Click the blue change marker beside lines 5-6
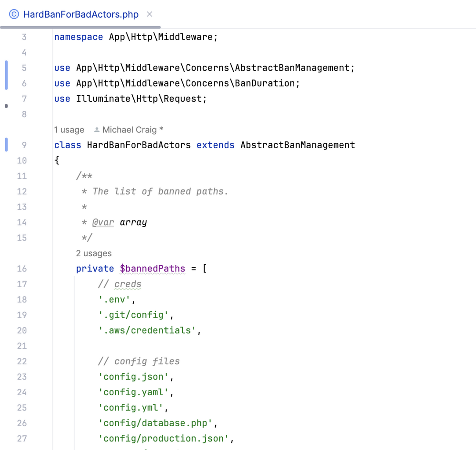This screenshot has width=476, height=450. coord(6,75)
